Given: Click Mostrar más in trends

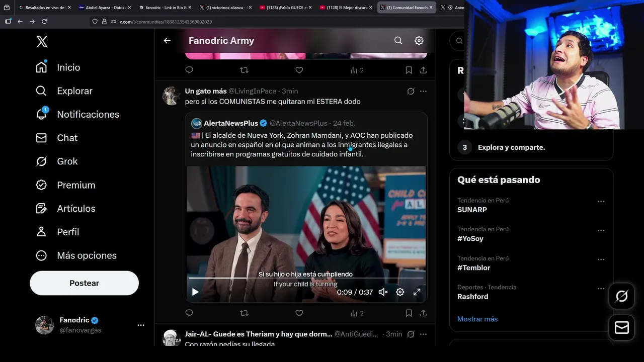Looking at the screenshot, I should coord(477,319).
